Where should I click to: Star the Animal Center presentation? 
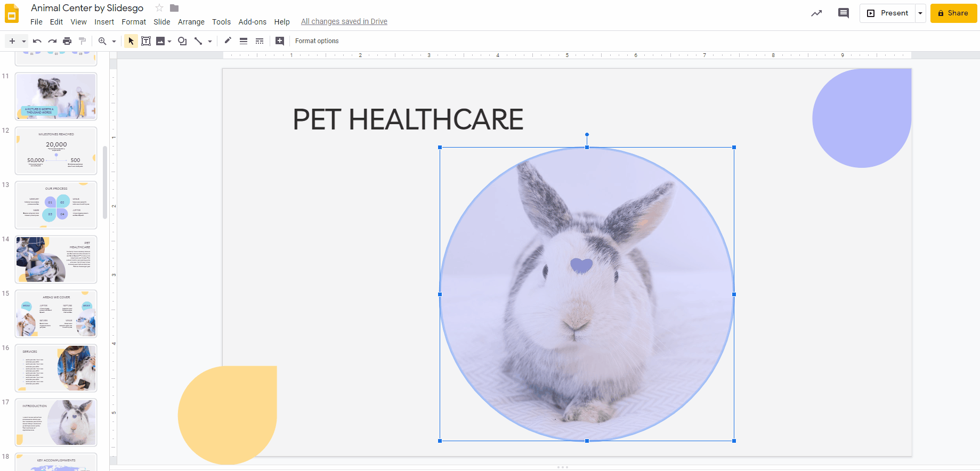tap(159, 8)
